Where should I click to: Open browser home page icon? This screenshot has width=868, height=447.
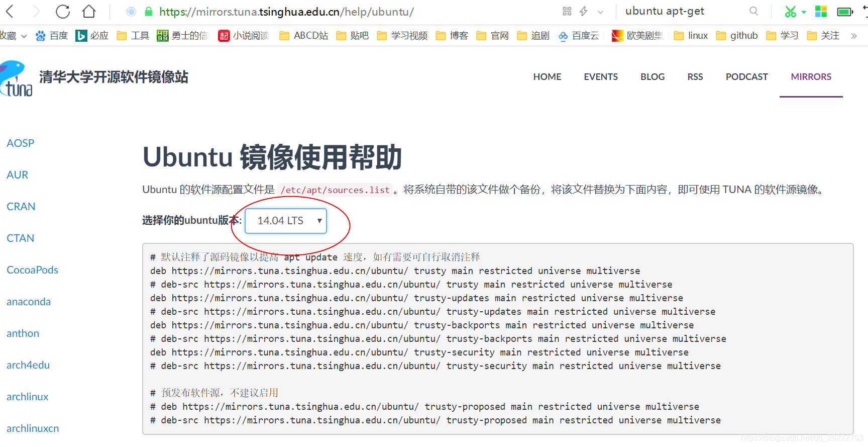(x=89, y=11)
